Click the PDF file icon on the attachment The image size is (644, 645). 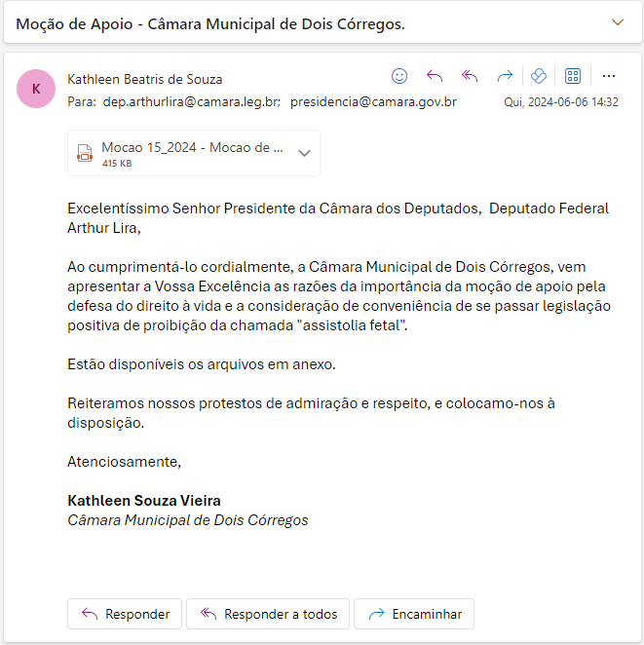[x=85, y=153]
